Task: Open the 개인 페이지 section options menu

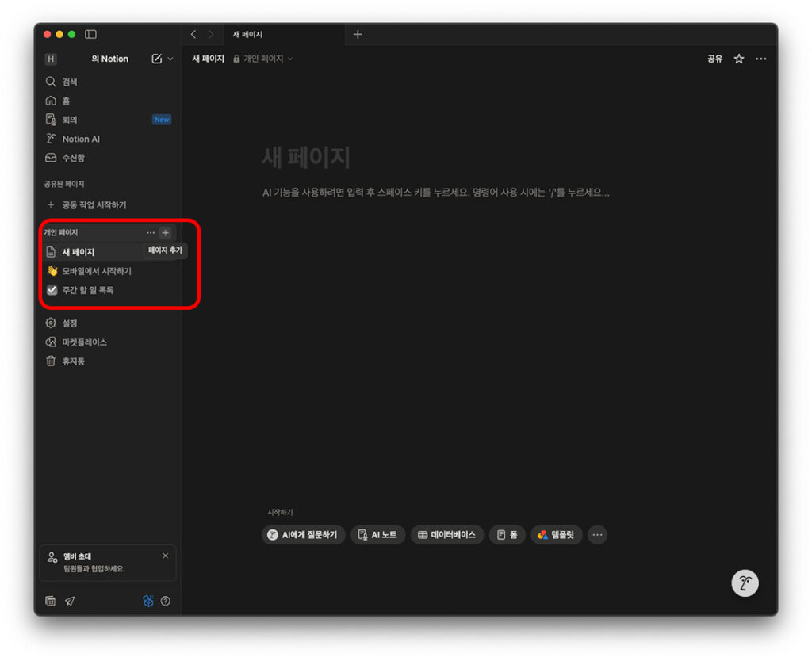Action: click(150, 232)
